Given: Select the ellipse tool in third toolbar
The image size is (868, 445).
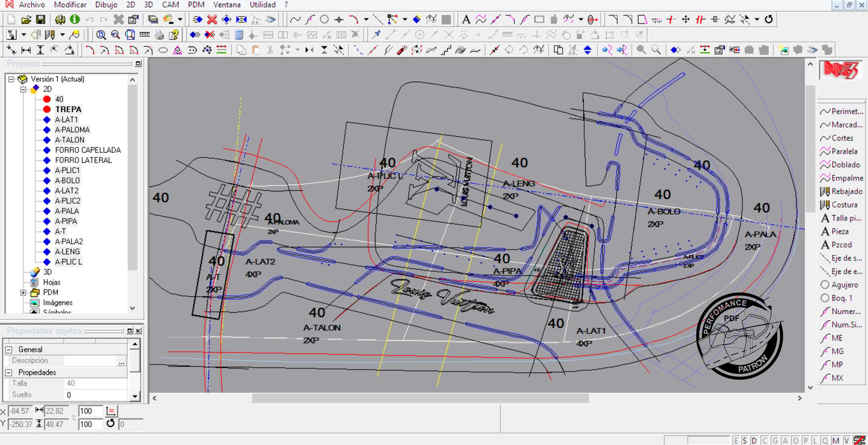Looking at the screenshot, I should tap(163, 50).
